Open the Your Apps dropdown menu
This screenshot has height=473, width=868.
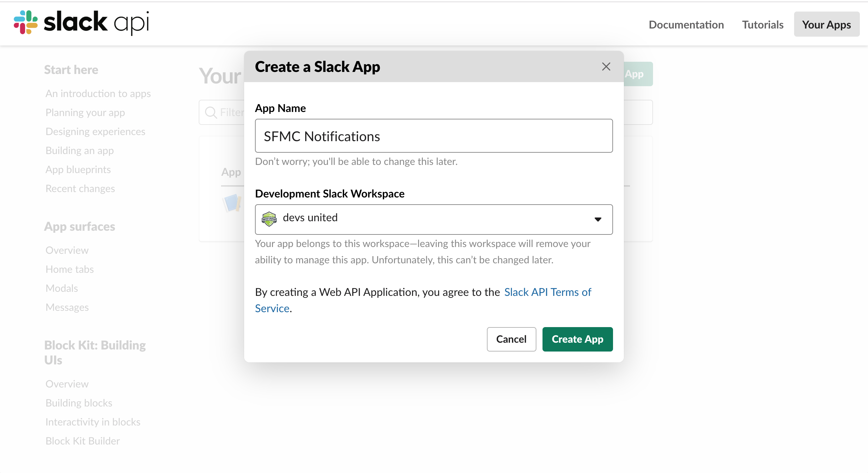pos(827,24)
